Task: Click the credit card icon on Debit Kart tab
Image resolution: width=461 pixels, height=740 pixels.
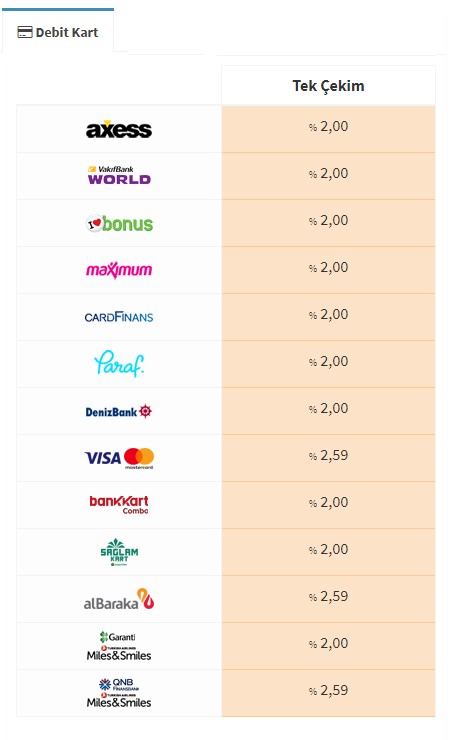Action: pyautogui.click(x=25, y=32)
